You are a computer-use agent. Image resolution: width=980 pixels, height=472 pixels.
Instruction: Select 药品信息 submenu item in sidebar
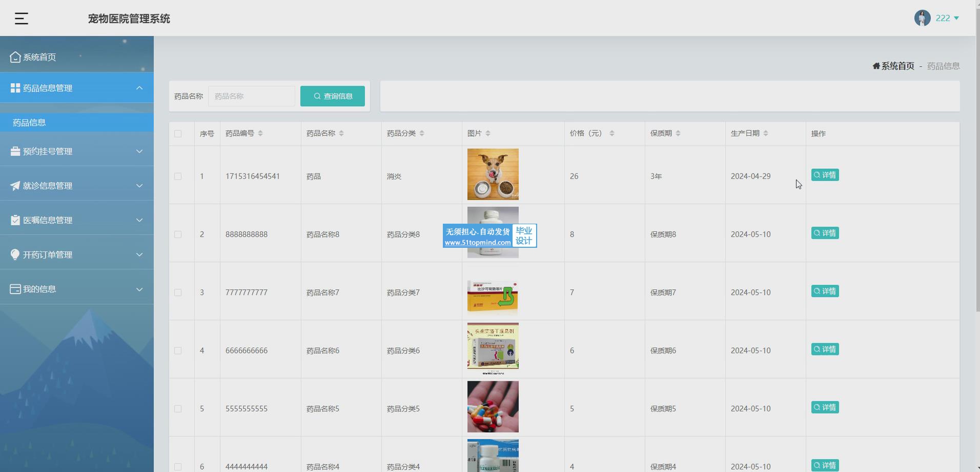[29, 123]
